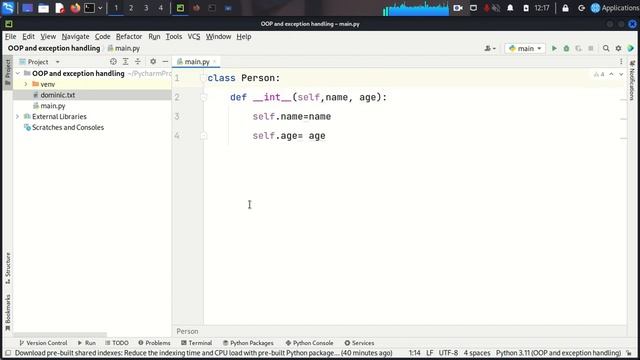This screenshot has width=640, height=360.
Task: Open the Version Control tool window
Action: 43,343
